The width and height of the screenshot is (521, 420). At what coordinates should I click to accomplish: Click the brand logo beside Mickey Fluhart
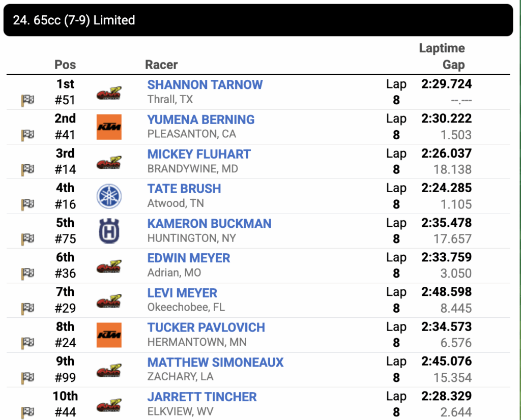pos(109,162)
